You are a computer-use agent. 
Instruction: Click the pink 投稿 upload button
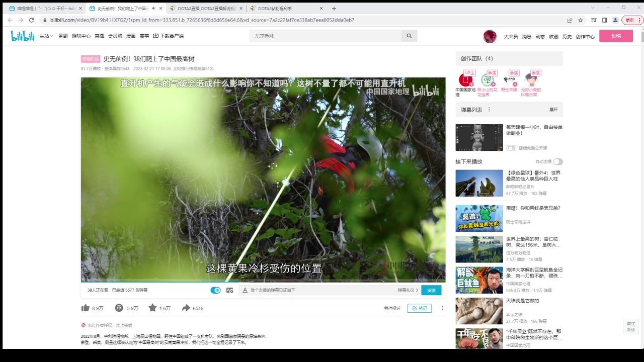tap(615, 36)
